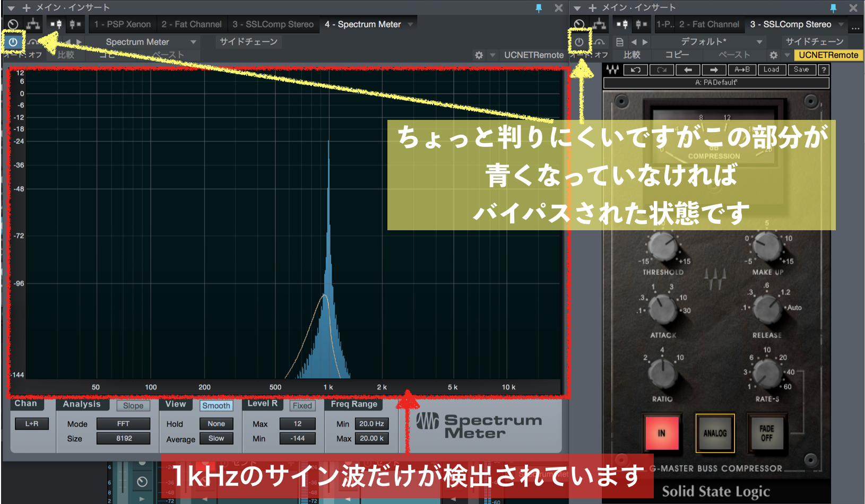Go to next preset in SSLComp window
865x504 pixels.
coord(645,42)
